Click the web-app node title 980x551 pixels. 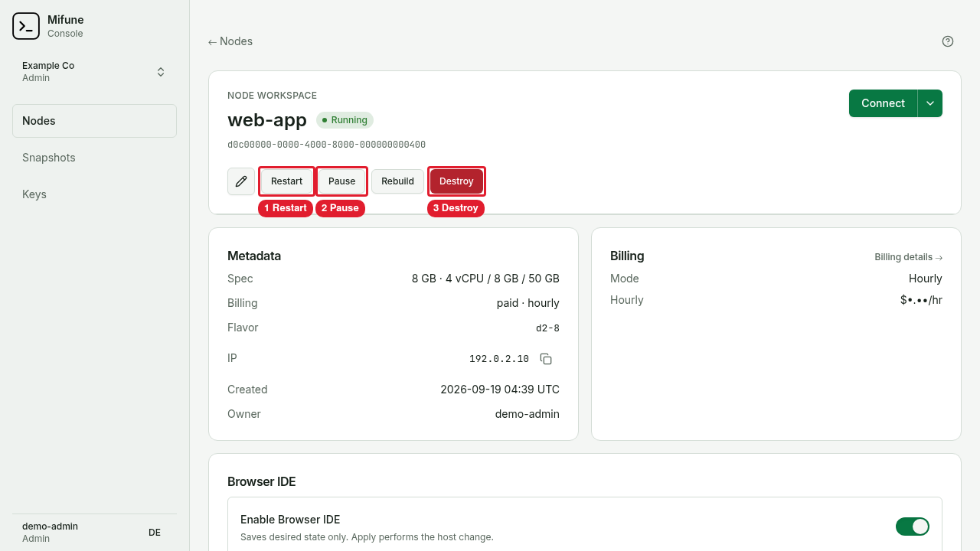point(267,120)
